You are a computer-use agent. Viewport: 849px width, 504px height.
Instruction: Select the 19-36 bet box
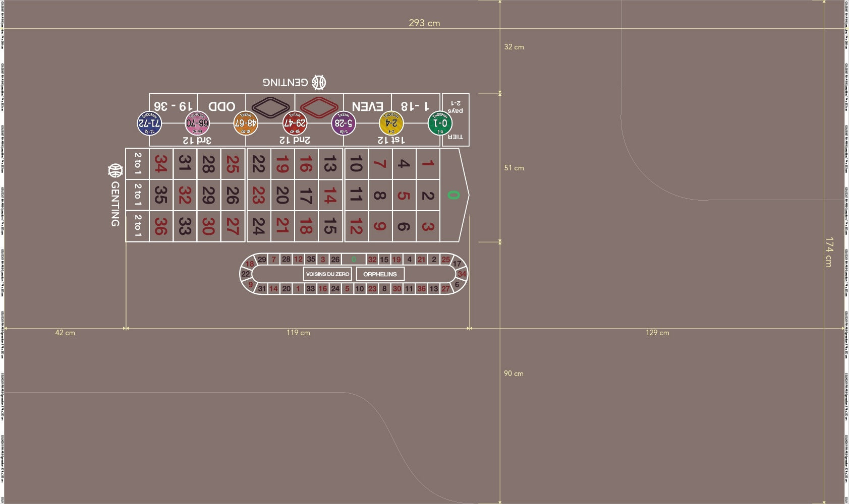(173, 106)
